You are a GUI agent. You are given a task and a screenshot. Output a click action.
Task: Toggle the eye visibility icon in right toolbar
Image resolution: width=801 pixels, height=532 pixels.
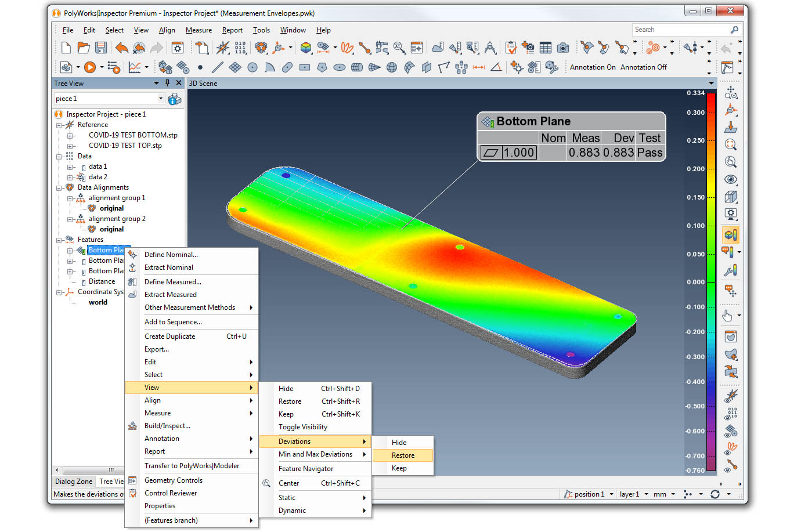coord(731,179)
